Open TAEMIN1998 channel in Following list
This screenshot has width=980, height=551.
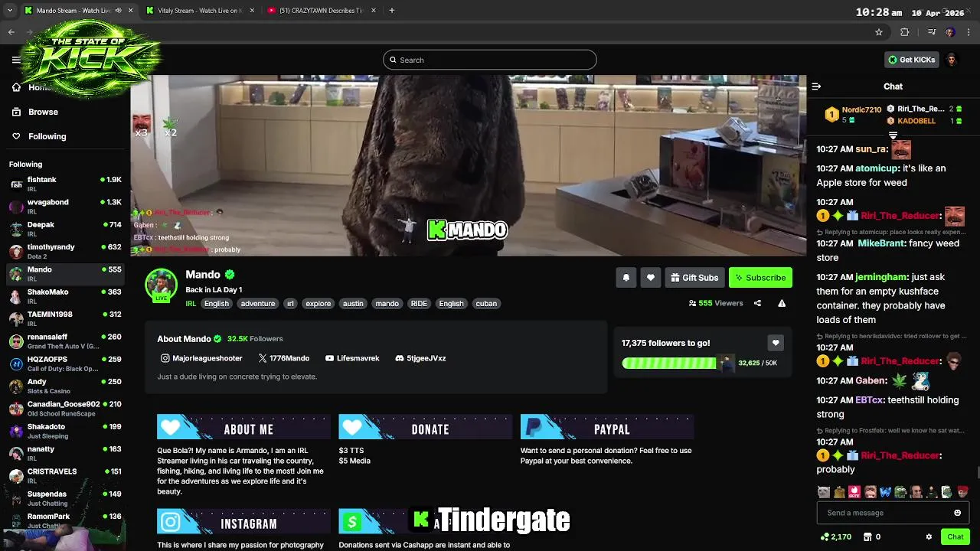click(x=65, y=318)
